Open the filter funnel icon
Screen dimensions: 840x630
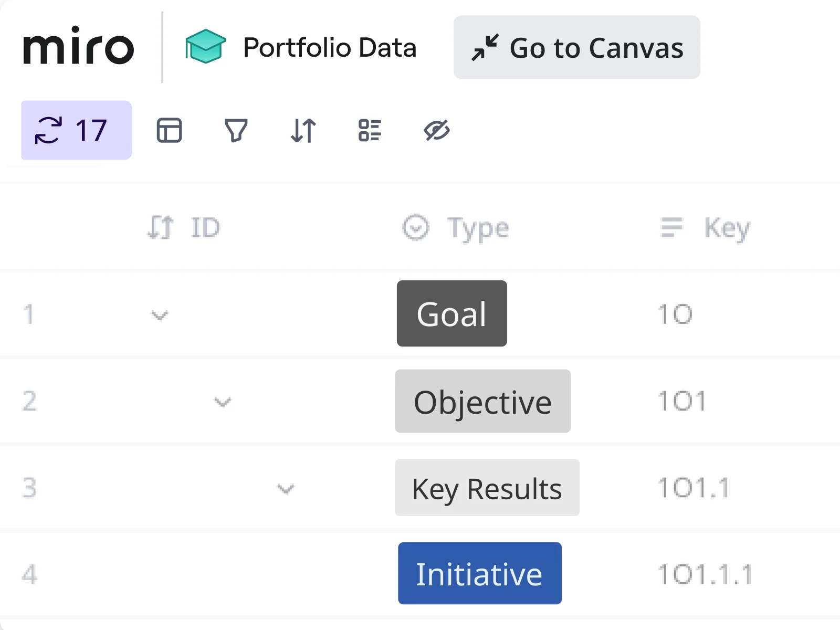[x=236, y=130]
